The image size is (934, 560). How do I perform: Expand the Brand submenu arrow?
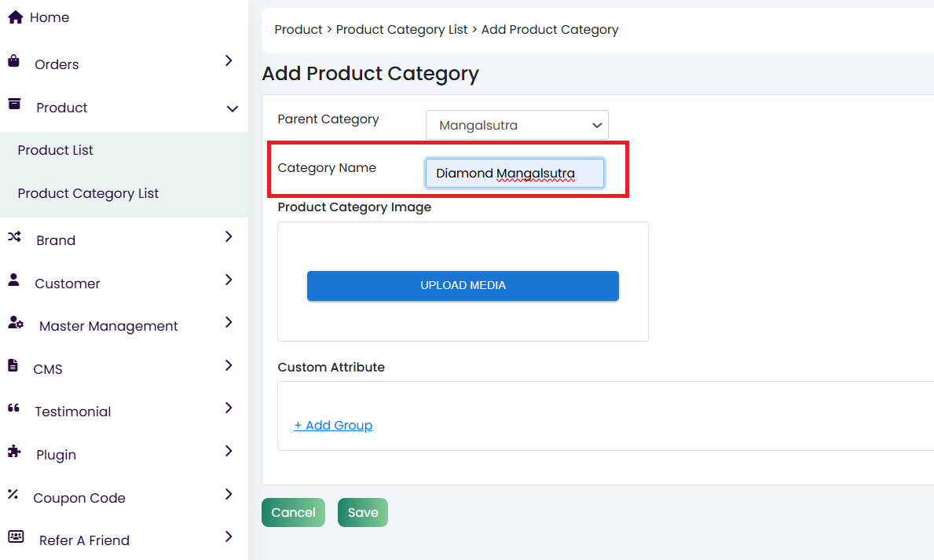pos(229,236)
